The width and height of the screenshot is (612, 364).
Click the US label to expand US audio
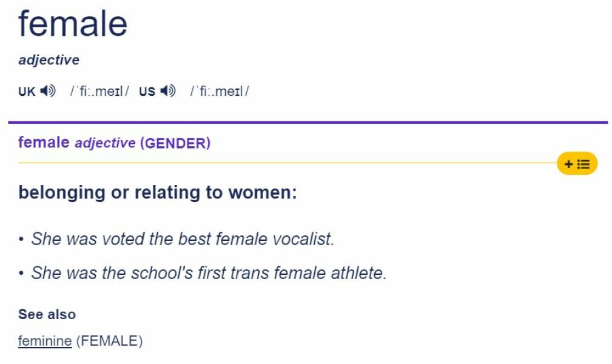pyautogui.click(x=146, y=91)
